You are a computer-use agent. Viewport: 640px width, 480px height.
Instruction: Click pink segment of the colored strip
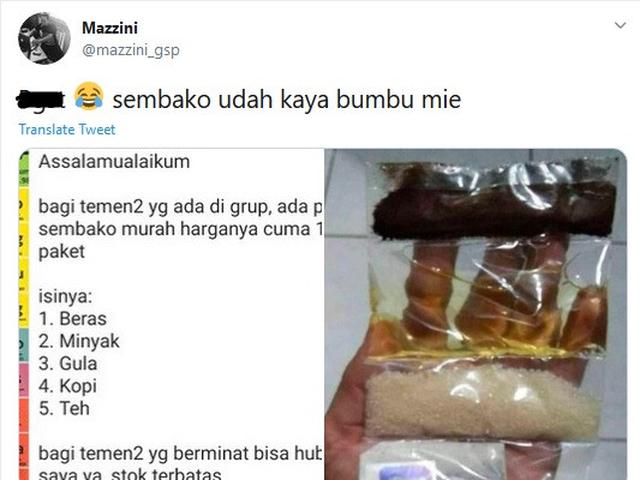pyautogui.click(x=24, y=380)
